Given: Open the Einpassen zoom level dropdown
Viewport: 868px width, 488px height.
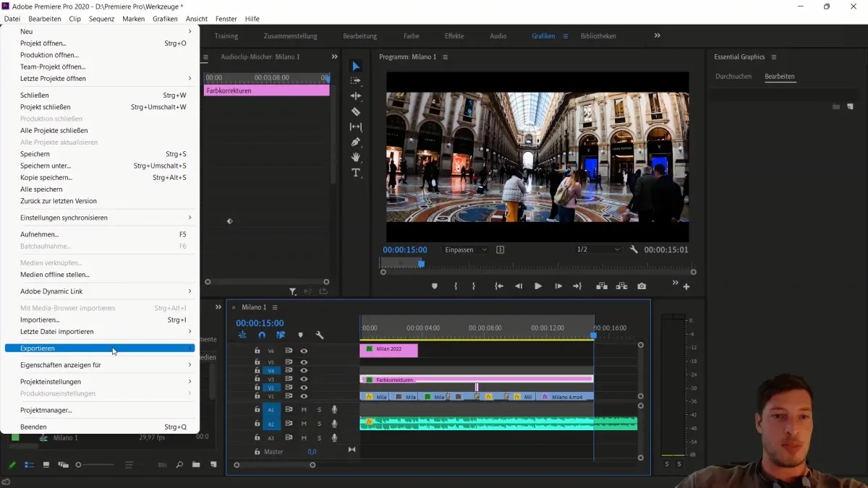Looking at the screenshot, I should pyautogui.click(x=465, y=249).
